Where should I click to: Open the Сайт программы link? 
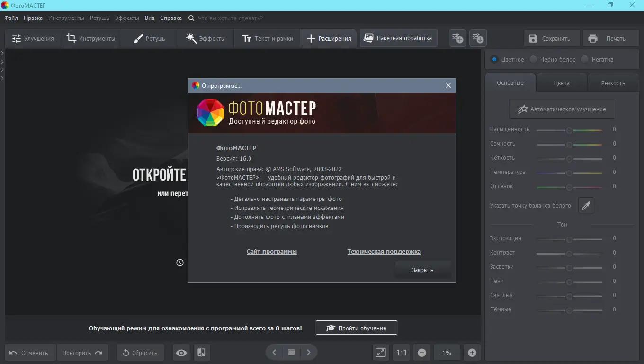[272, 252]
